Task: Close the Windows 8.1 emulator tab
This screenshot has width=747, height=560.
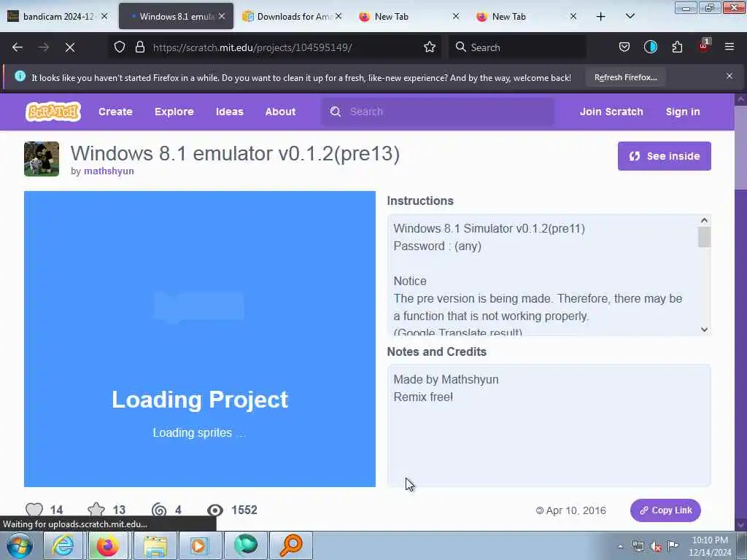Action: pyautogui.click(x=222, y=16)
